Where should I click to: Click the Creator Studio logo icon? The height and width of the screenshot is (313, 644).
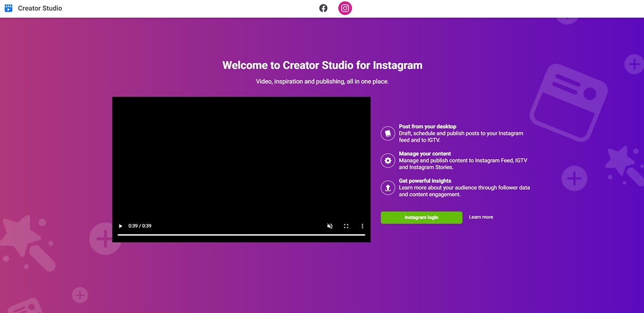point(9,8)
